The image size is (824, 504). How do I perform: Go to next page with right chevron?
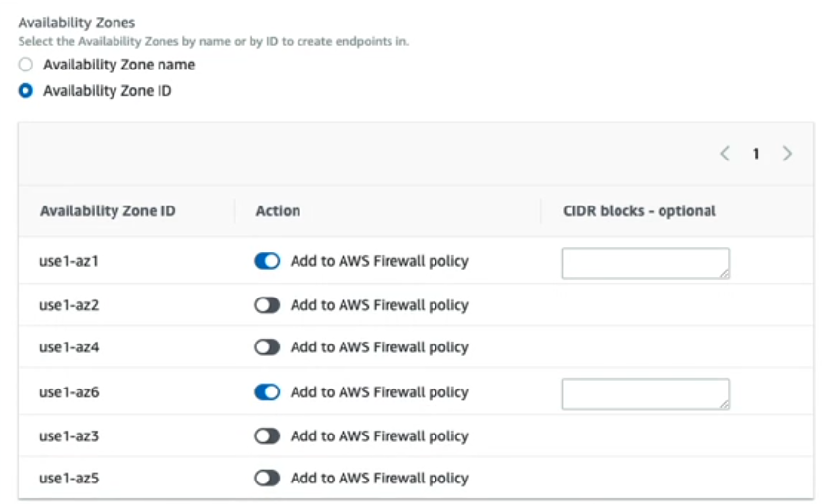click(787, 154)
